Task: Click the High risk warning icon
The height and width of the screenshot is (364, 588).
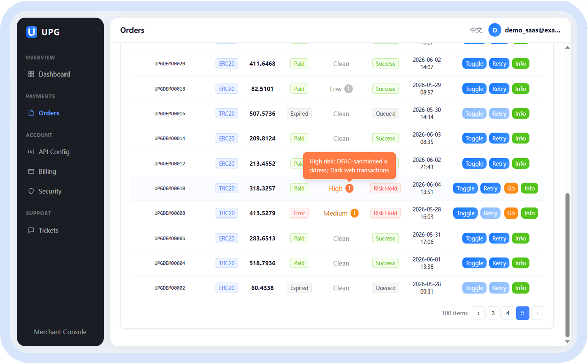Action: tap(349, 188)
